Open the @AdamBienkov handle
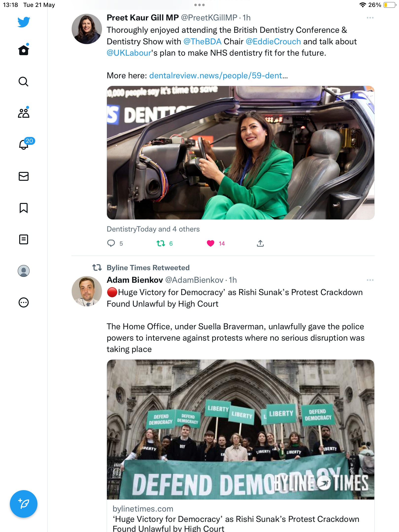Image resolution: width=399 pixels, height=532 pixels. 194,280
